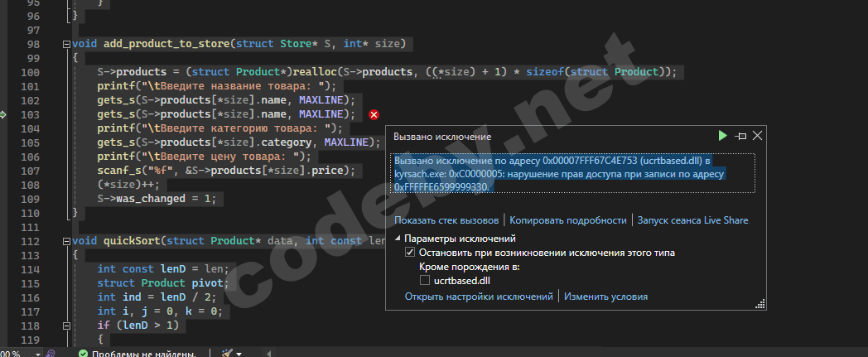Click 'Копировать подробности' link
Screen dimensions: 868x357
pos(568,220)
